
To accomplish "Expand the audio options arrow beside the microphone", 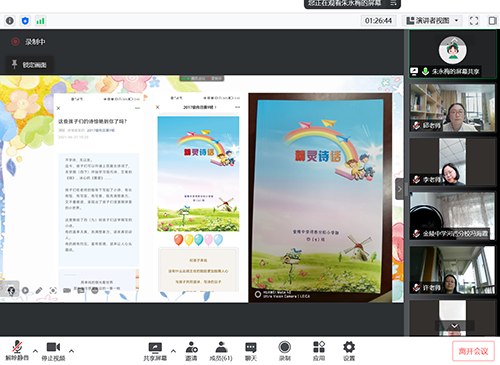I will pos(35,351).
